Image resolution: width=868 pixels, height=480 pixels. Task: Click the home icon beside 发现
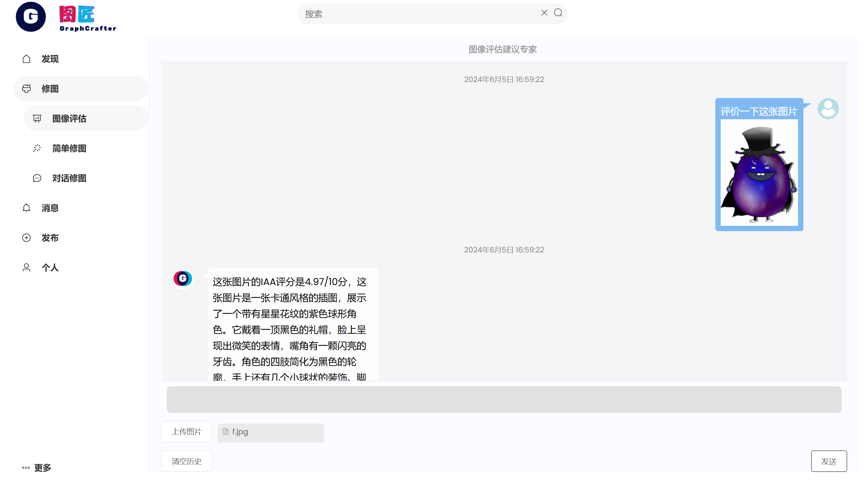27,59
